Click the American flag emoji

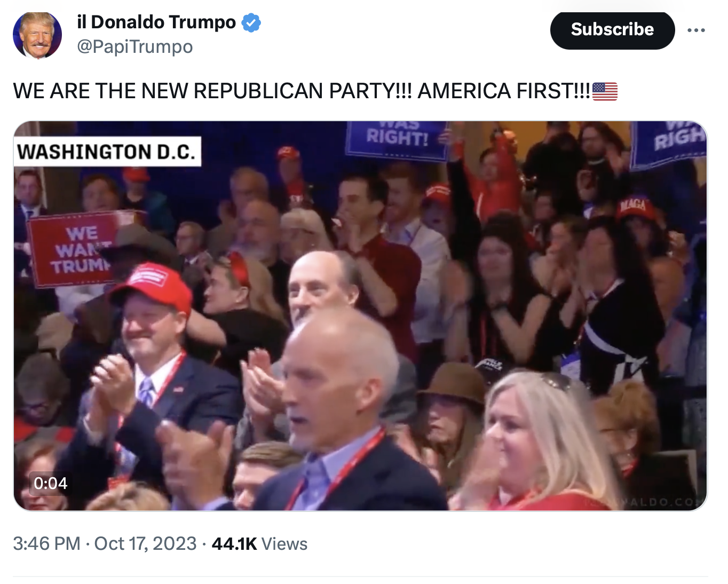(605, 91)
